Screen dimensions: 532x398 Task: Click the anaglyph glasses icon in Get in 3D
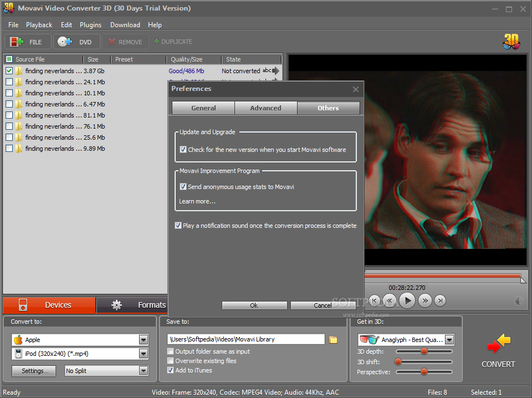[369, 339]
